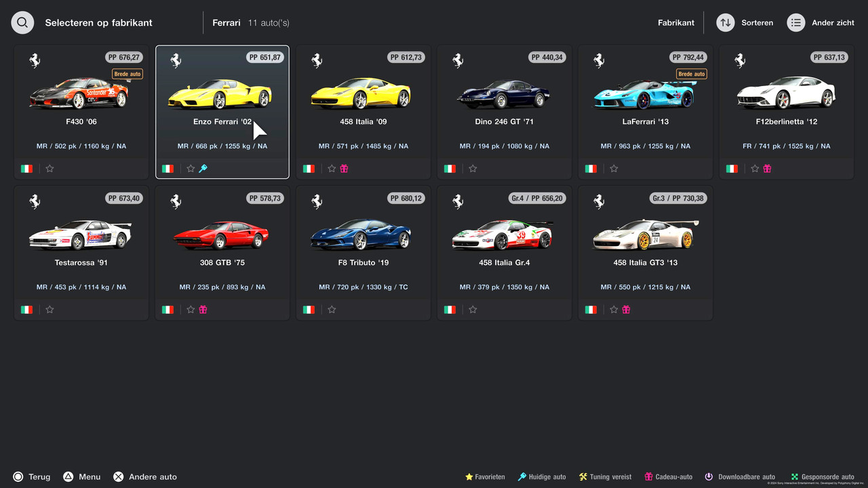Select the Fabrikant filter label
Image resolution: width=868 pixels, height=488 pixels.
(x=676, y=22)
